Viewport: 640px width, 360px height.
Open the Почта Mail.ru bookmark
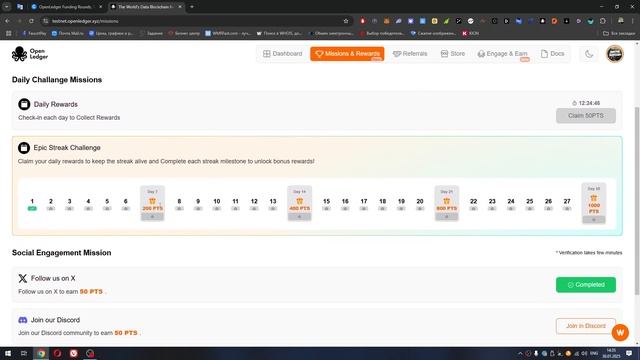[68, 33]
